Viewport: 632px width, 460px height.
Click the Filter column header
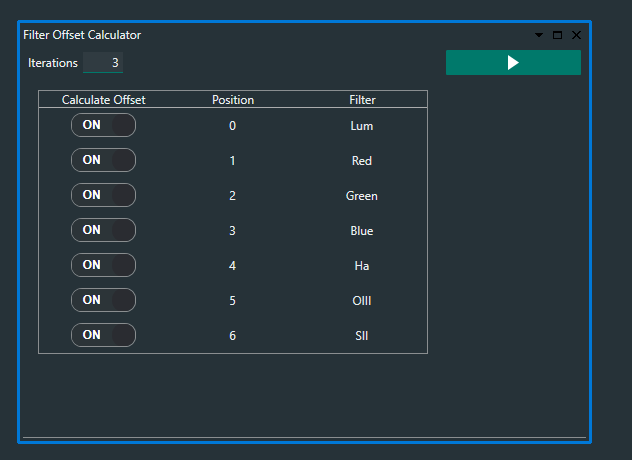[362, 100]
